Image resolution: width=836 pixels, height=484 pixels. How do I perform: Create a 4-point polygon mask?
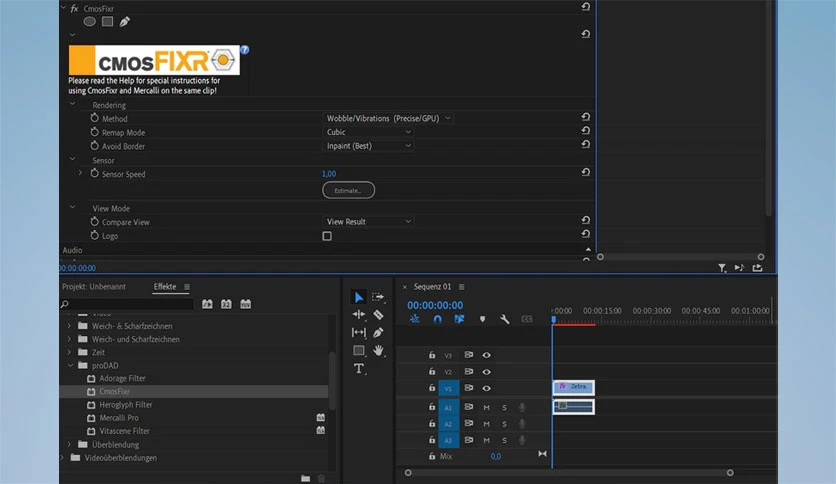[x=108, y=22]
